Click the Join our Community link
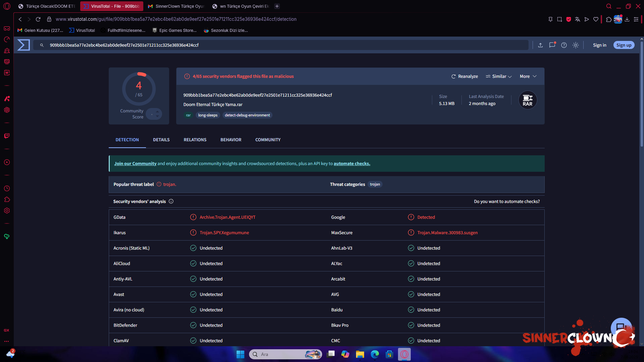This screenshot has width=644, height=362. pyautogui.click(x=135, y=163)
